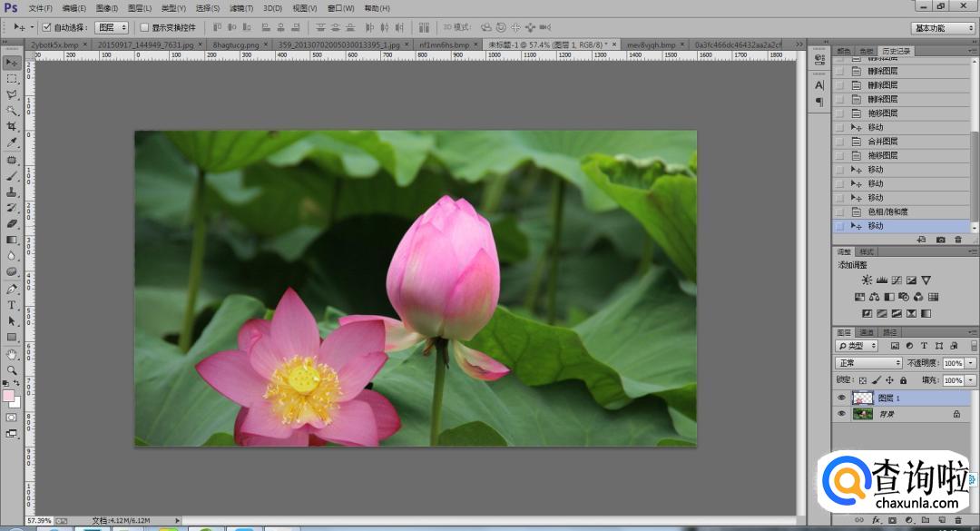Click the 色相/饱和度 history state
The height and width of the screenshot is (531, 980).
pyautogui.click(x=887, y=211)
